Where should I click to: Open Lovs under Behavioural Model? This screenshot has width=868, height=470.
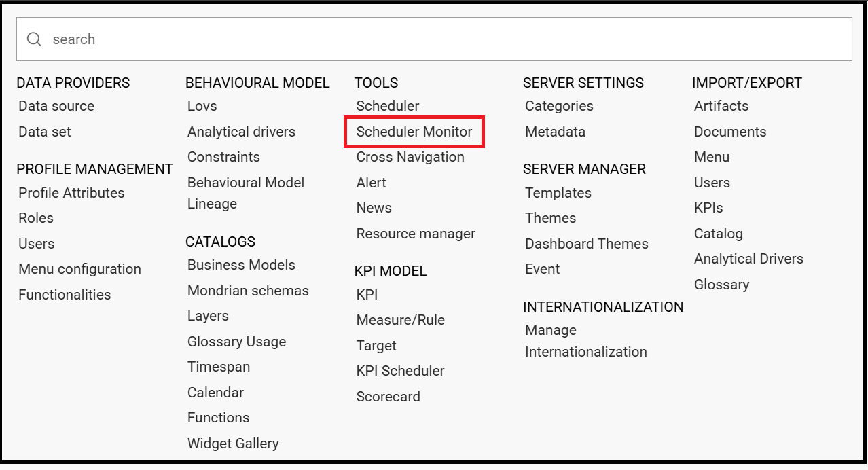click(x=202, y=106)
